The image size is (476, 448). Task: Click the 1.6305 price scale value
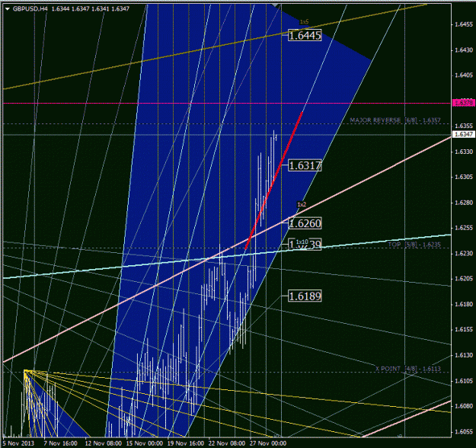(x=464, y=177)
